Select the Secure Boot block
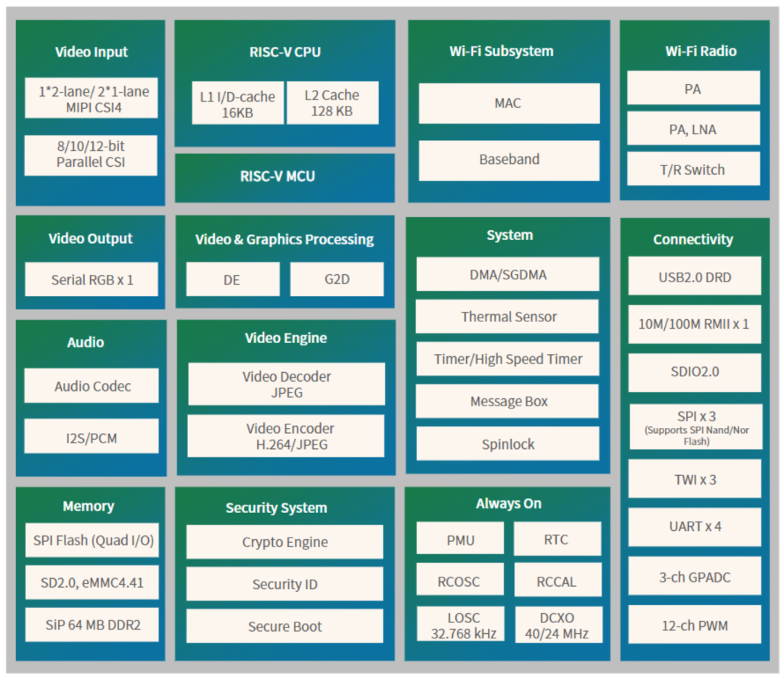 click(285, 626)
